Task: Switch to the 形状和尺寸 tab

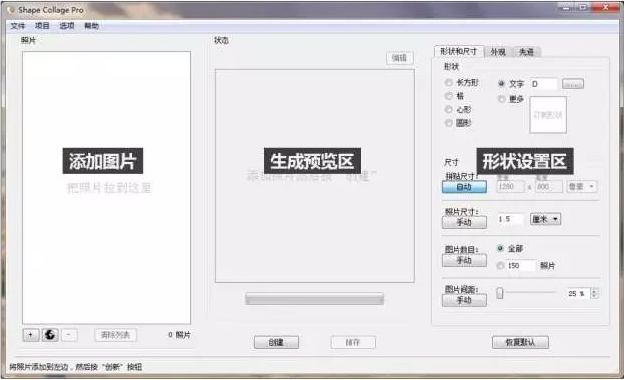Action: click(458, 51)
